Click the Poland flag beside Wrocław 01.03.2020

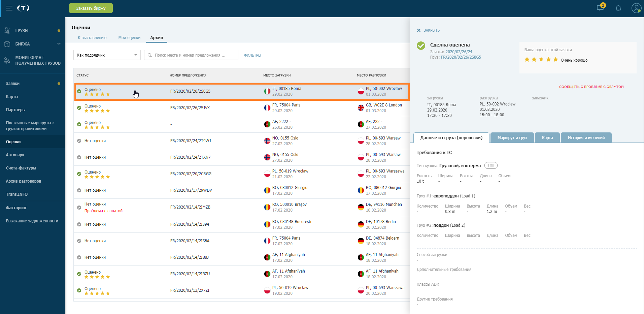361,91
